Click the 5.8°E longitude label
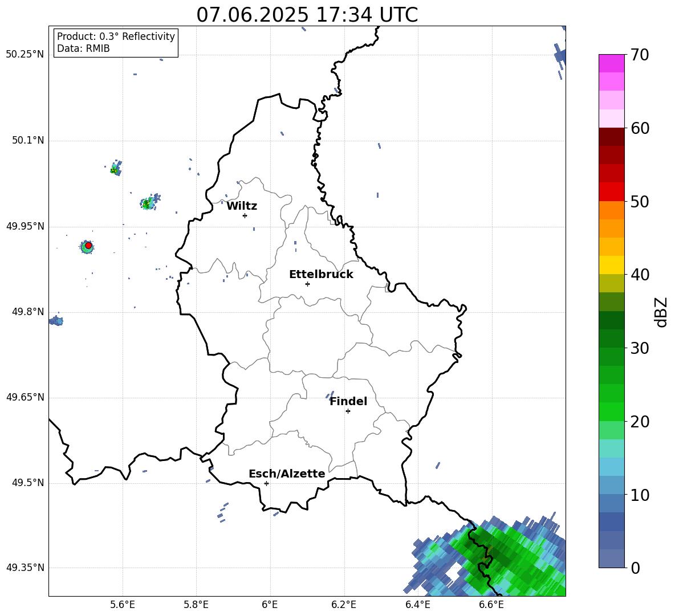The height and width of the screenshot is (616, 675). [x=196, y=605]
